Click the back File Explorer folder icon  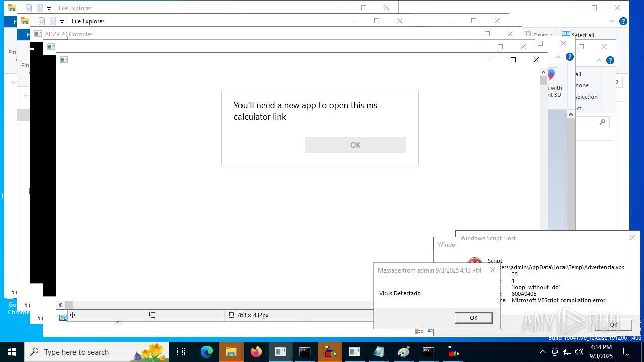click(x=12, y=8)
